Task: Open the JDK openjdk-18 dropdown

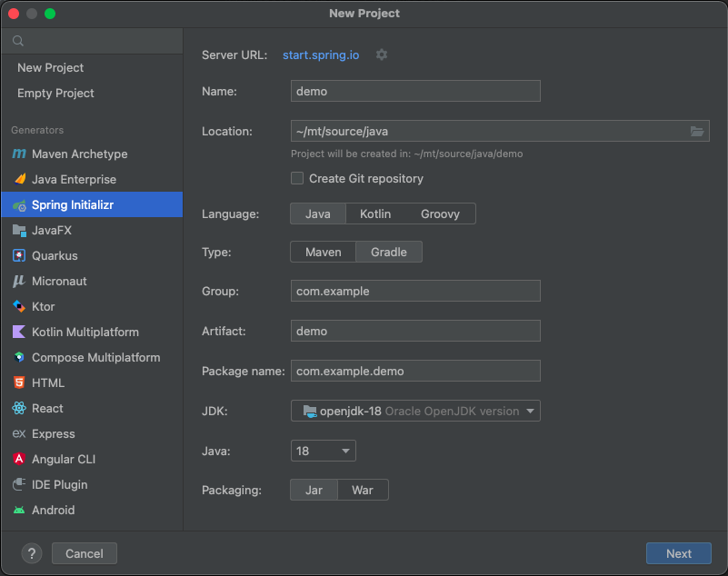Action: pos(415,411)
